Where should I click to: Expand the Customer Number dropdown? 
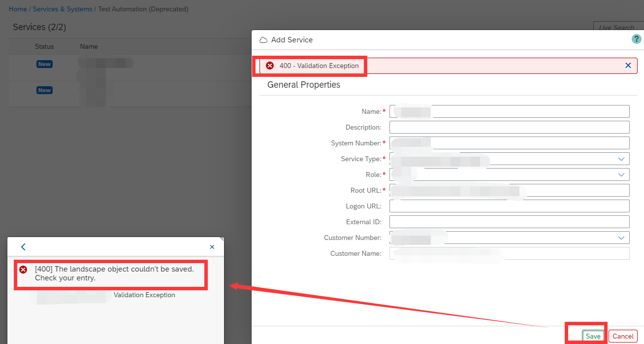[x=621, y=238]
